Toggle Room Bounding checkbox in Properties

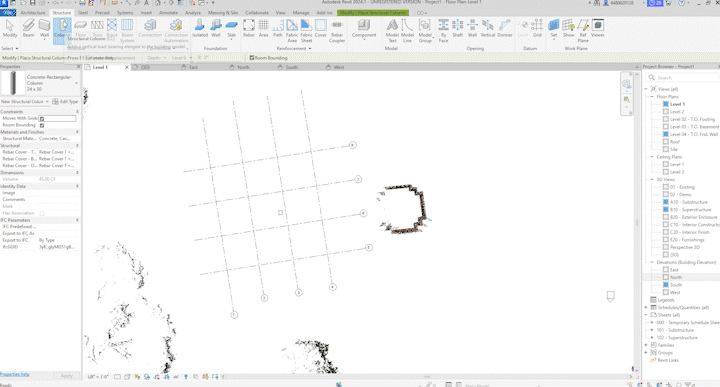coord(42,125)
